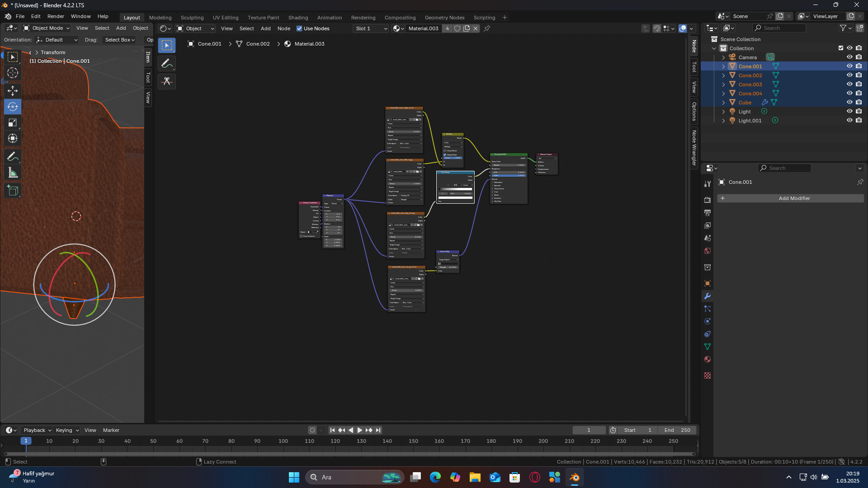Open the Render properties tab
The image size is (868, 488).
tap(708, 200)
